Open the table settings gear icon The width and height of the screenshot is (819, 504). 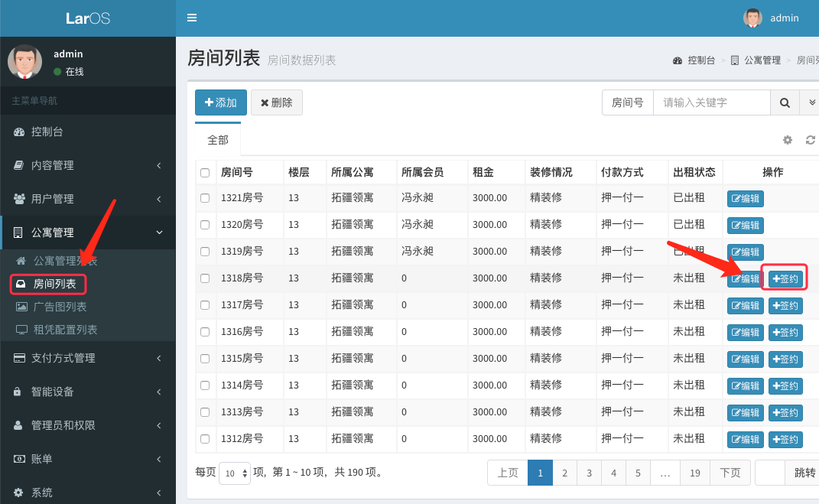pyautogui.click(x=787, y=140)
